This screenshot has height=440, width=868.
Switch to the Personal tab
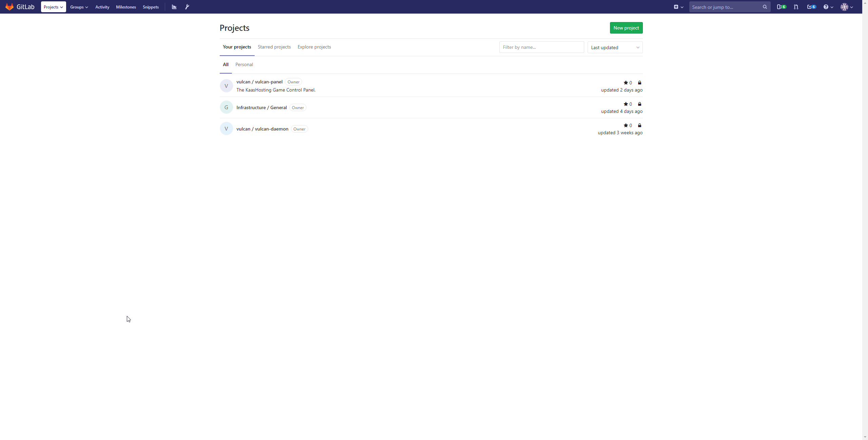point(244,64)
